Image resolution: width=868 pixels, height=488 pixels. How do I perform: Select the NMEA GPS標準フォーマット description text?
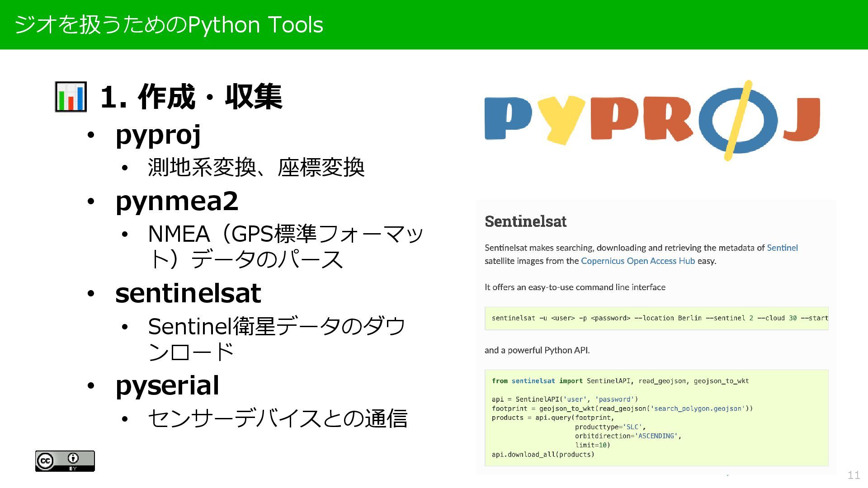(x=286, y=247)
